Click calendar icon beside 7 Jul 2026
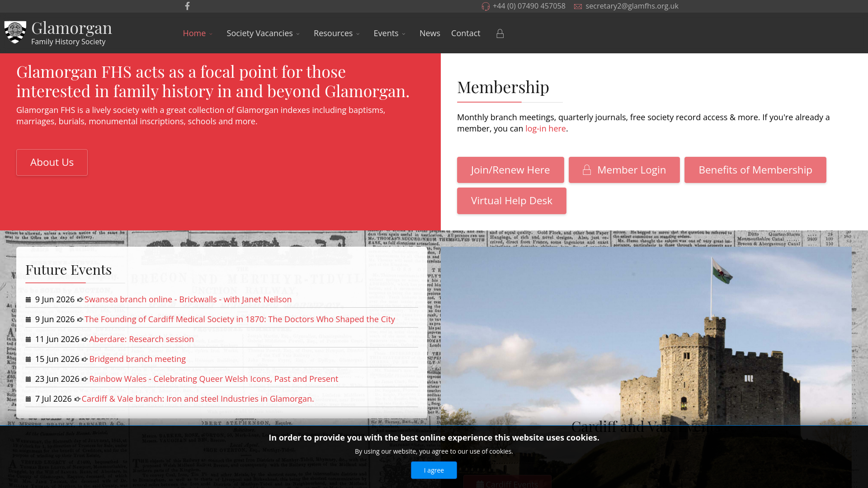The width and height of the screenshot is (868, 488). [28, 399]
